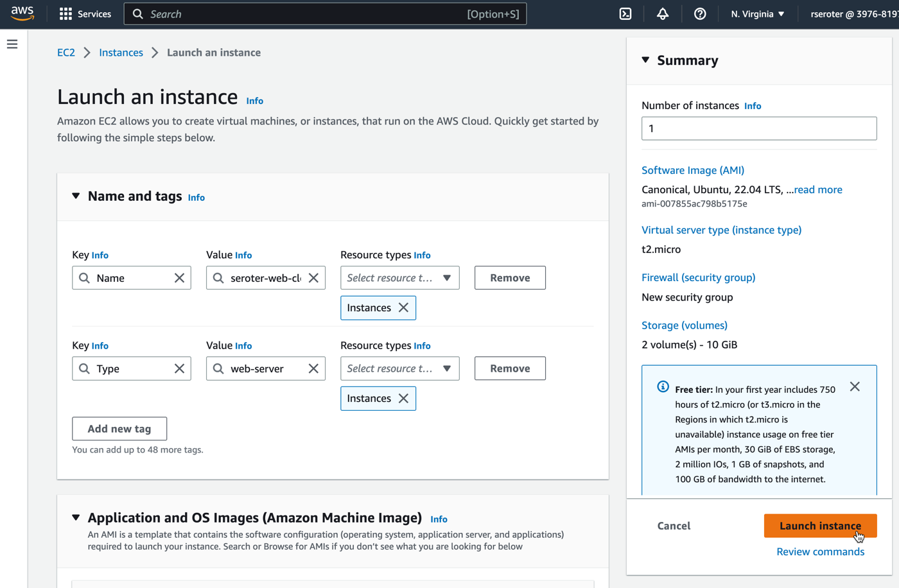Viewport: 899px width, 588px height.
Task: Collapse the Name and tags section
Action: pos(76,196)
